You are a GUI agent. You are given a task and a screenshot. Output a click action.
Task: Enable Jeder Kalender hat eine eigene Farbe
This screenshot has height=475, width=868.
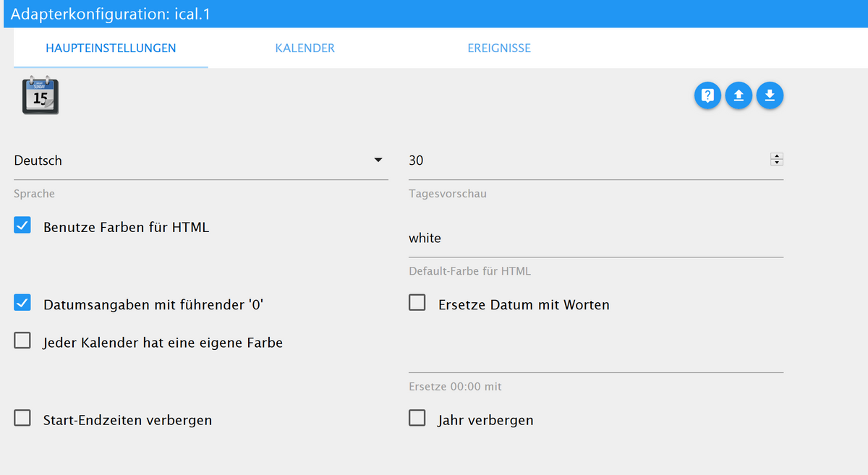click(x=22, y=341)
